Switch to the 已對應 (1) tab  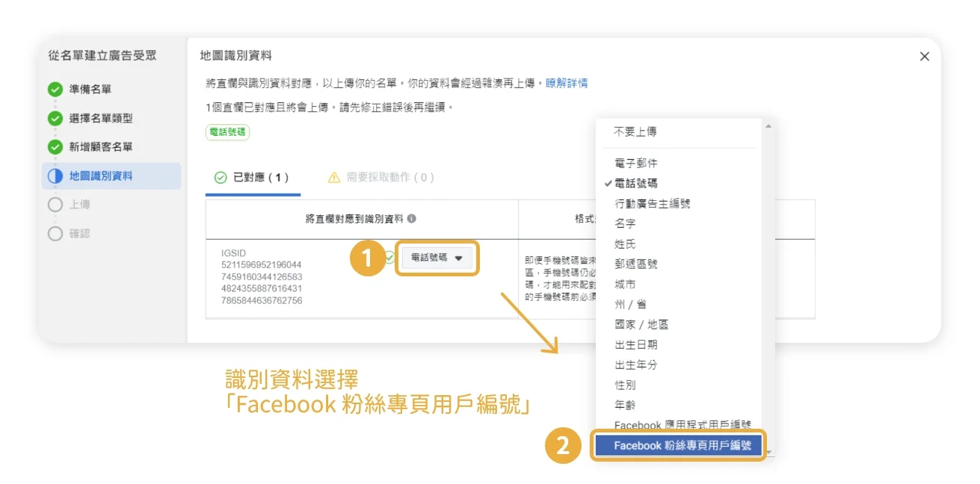click(x=252, y=178)
